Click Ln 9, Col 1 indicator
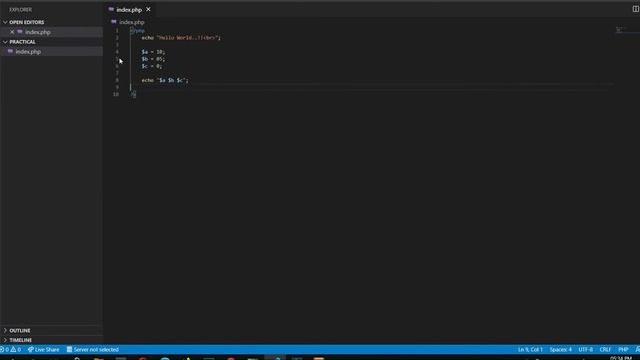 [x=530, y=349]
